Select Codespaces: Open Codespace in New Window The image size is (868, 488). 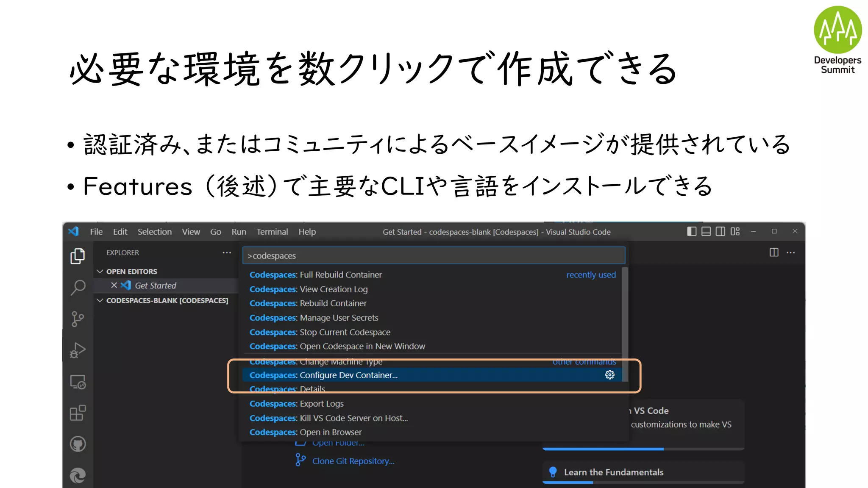(432, 346)
